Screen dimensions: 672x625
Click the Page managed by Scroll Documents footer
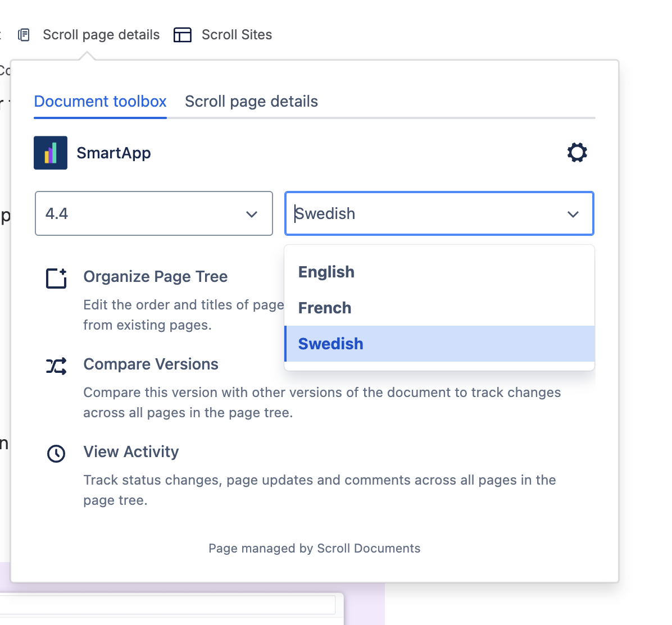(315, 548)
